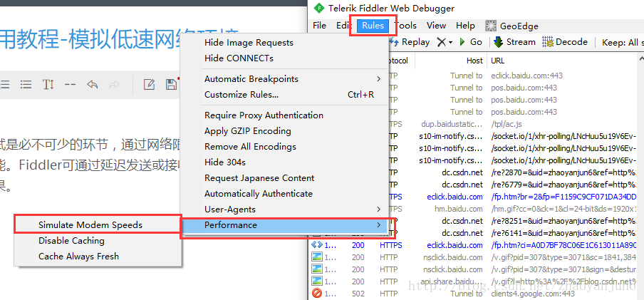644x300 pixels.
Task: Click the image icon of the api.share.baidu session
Action: 317,281
